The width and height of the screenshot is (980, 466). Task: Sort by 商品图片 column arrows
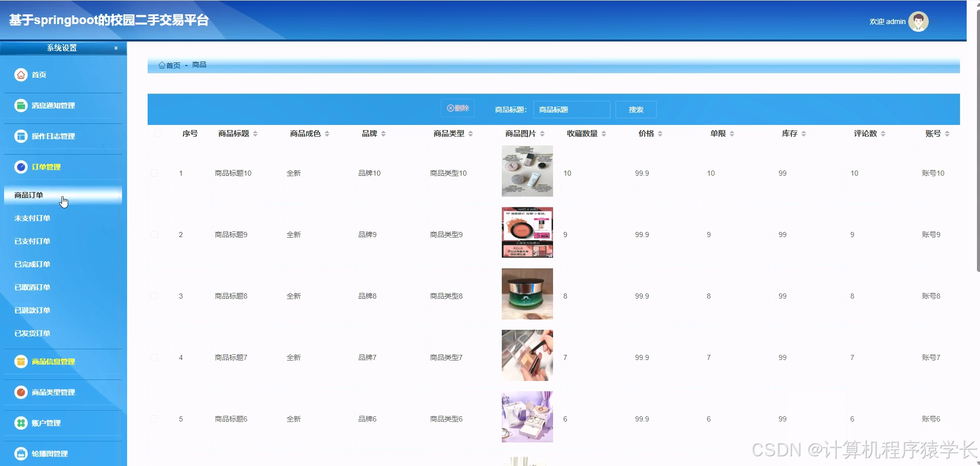point(542,134)
